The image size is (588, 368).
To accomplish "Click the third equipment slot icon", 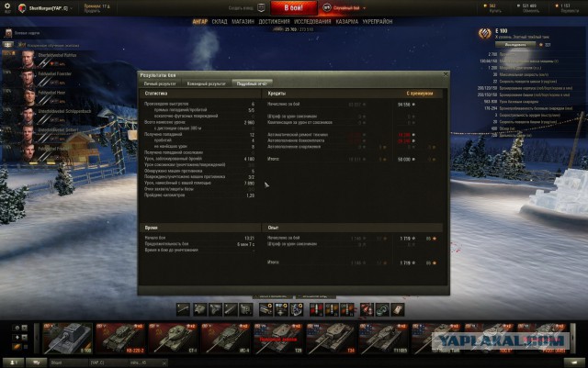I will pyautogui.click(x=296, y=309).
